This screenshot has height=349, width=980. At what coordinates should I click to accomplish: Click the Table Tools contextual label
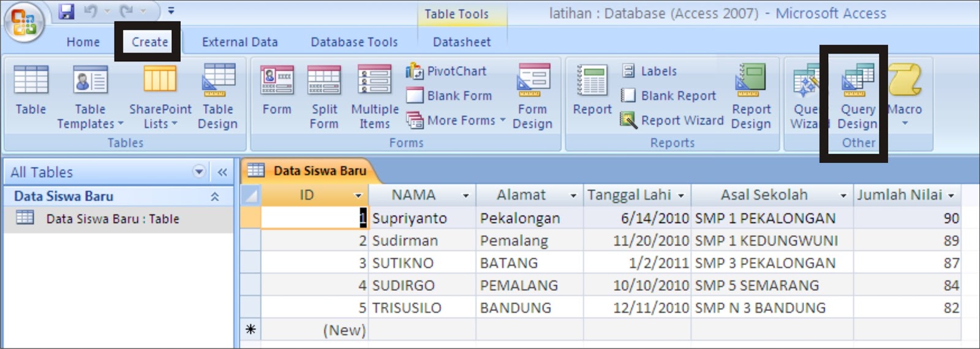pyautogui.click(x=457, y=13)
